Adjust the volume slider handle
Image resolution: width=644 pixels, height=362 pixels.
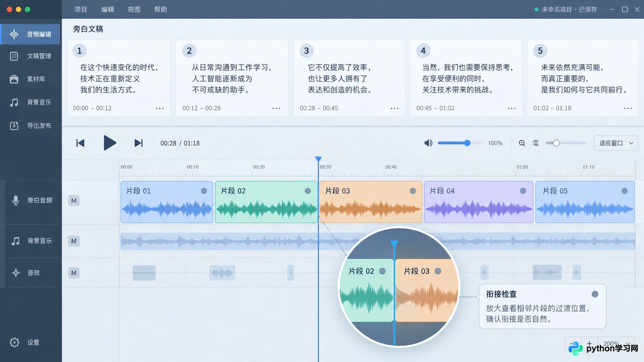[467, 143]
